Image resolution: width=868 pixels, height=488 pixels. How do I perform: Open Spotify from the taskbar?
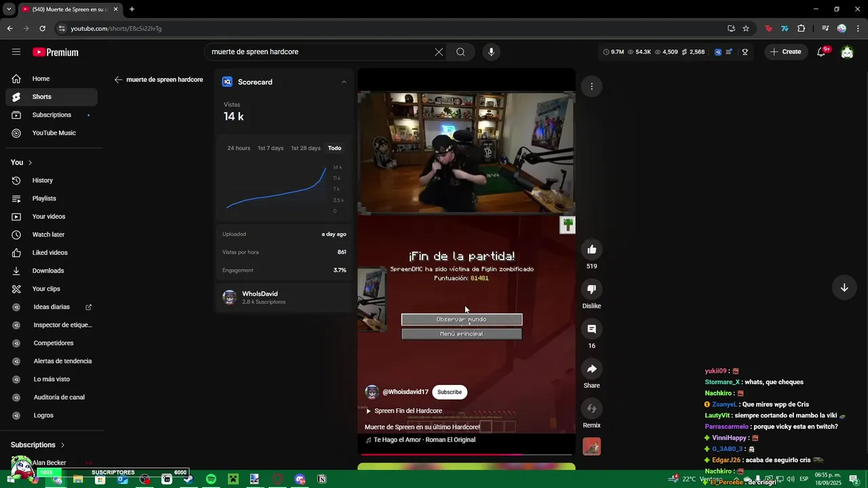(x=211, y=479)
